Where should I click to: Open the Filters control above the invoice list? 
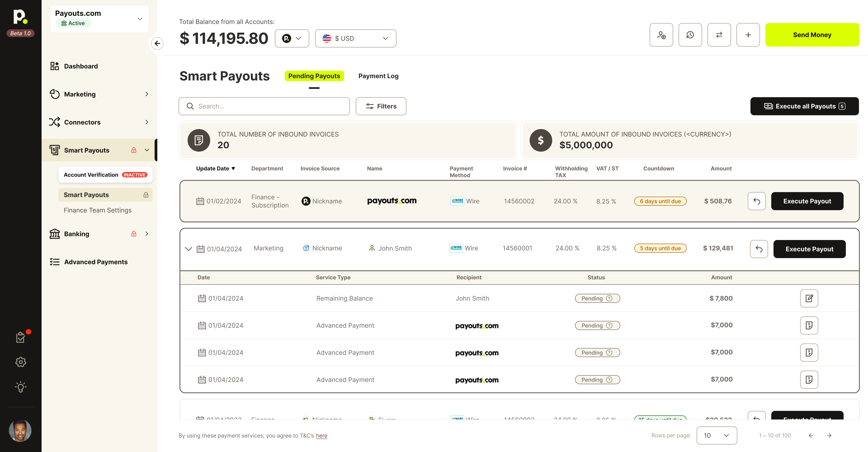tap(381, 106)
